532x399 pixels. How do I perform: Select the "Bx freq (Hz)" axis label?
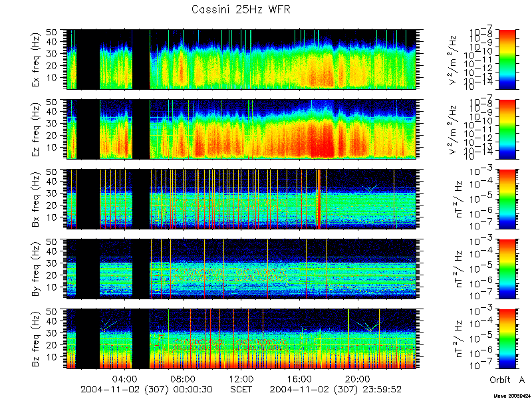pyautogui.click(x=36, y=199)
